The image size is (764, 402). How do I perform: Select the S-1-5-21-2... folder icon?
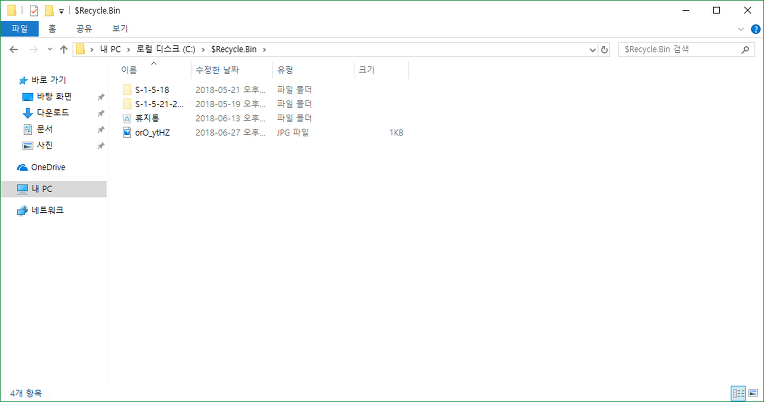127,104
